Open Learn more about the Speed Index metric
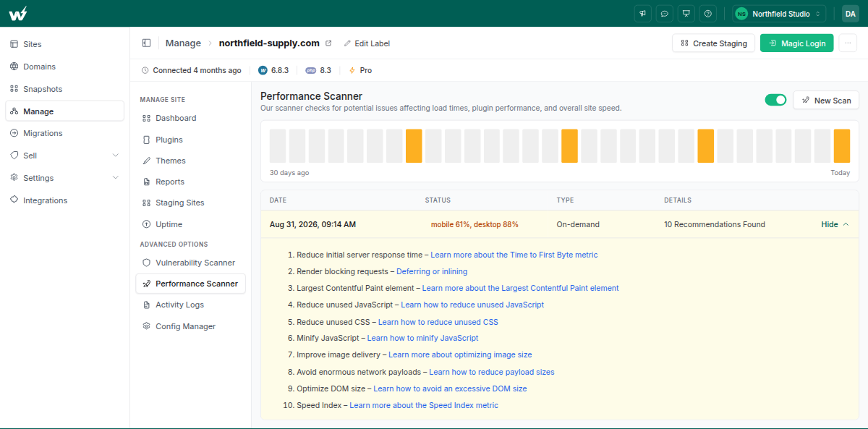This screenshot has width=868, height=429. click(x=424, y=405)
